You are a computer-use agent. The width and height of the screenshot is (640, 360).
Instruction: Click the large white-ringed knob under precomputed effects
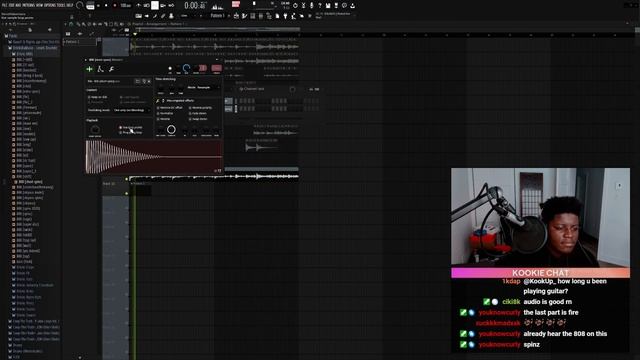(x=171, y=130)
